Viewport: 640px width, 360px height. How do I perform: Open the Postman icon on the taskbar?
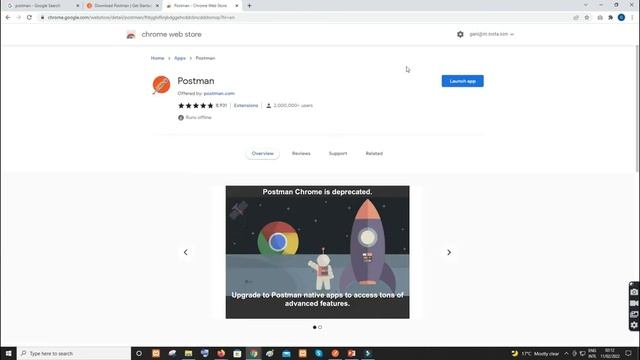click(335, 353)
